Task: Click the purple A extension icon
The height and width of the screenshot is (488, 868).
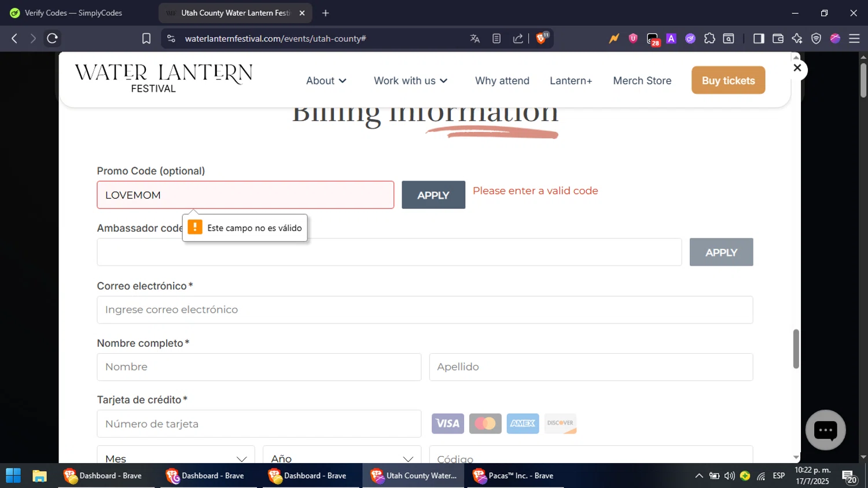Action: (671, 39)
